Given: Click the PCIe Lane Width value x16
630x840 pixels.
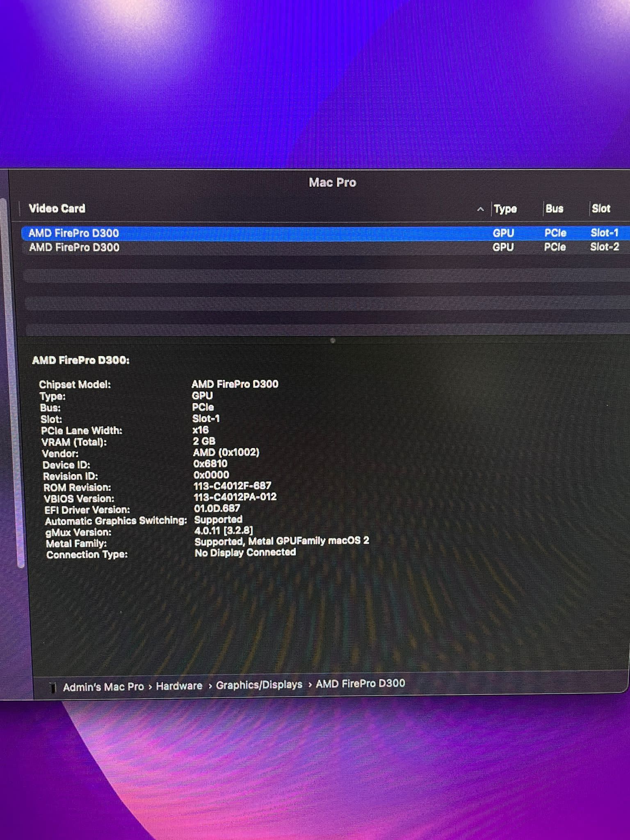Looking at the screenshot, I should pos(201,430).
